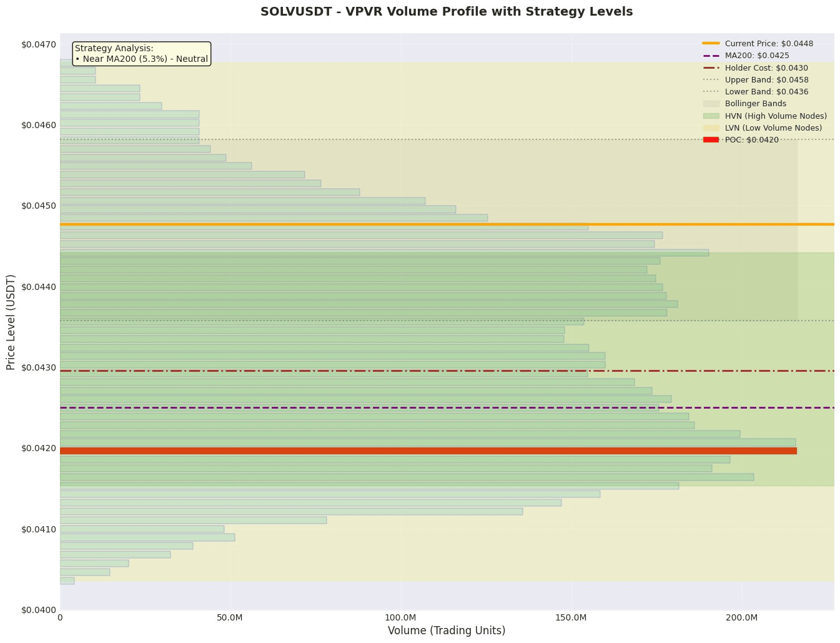Click the Price Level (USDT) axis title

(x=11, y=322)
